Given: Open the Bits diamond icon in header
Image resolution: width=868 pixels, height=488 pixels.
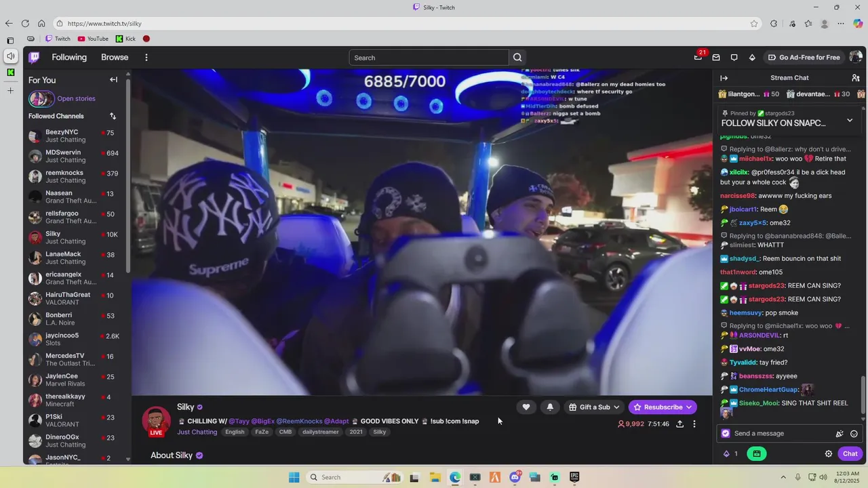Looking at the screenshot, I should (752, 58).
